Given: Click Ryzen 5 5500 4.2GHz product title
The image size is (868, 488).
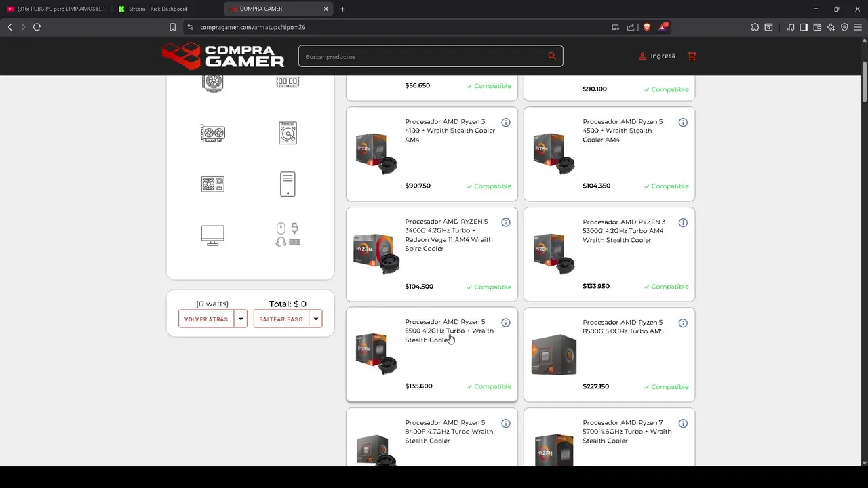Looking at the screenshot, I should [x=450, y=331].
